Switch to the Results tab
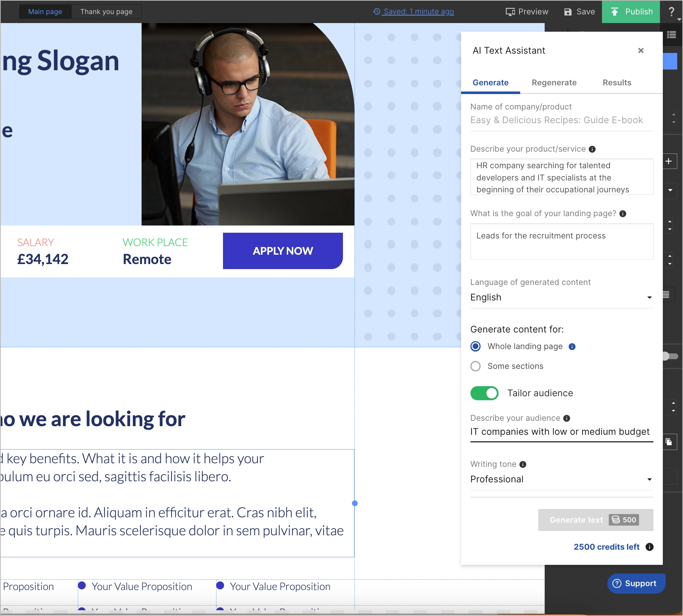Image resolution: width=683 pixels, height=616 pixels. click(x=617, y=82)
